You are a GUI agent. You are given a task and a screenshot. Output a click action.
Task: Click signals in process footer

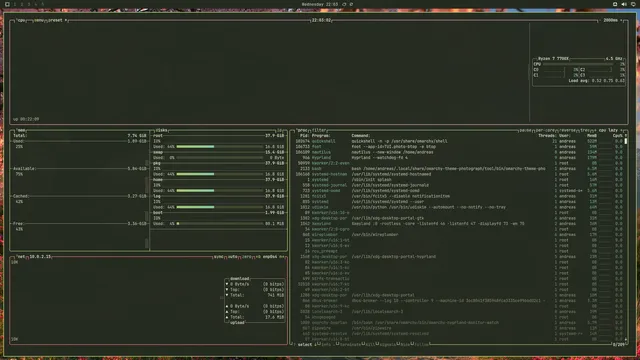387,344
